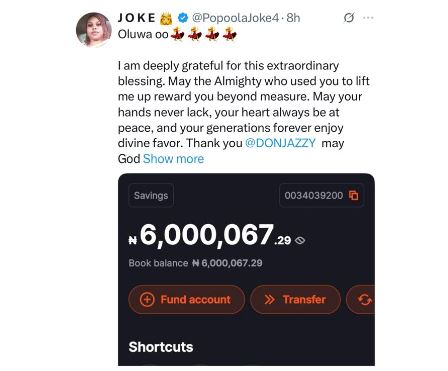Click the 8h timestamp of the tweet
Viewport: 448px width, 371px height.
[293, 18]
